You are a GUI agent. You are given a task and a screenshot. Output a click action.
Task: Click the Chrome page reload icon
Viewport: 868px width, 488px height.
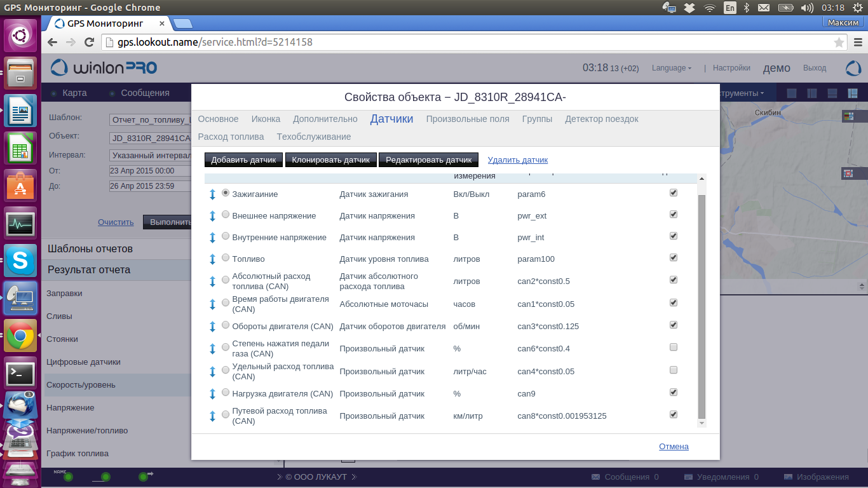click(x=90, y=43)
